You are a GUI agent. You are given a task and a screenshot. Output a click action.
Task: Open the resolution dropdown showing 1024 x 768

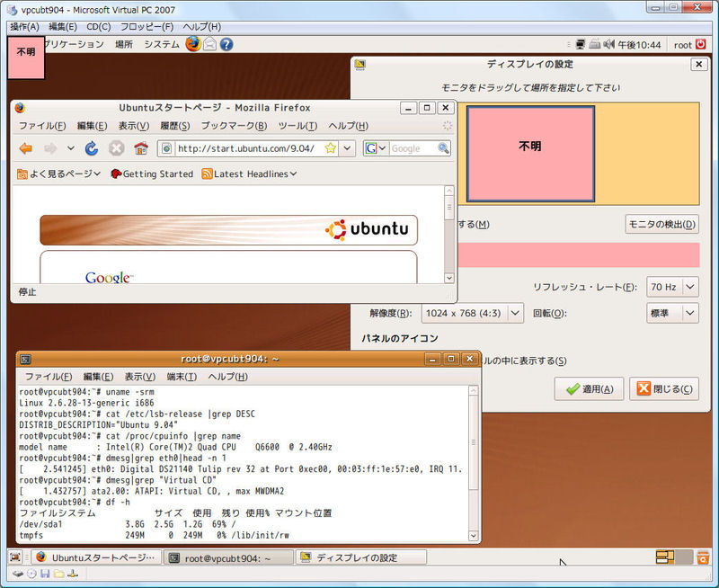[x=472, y=313]
